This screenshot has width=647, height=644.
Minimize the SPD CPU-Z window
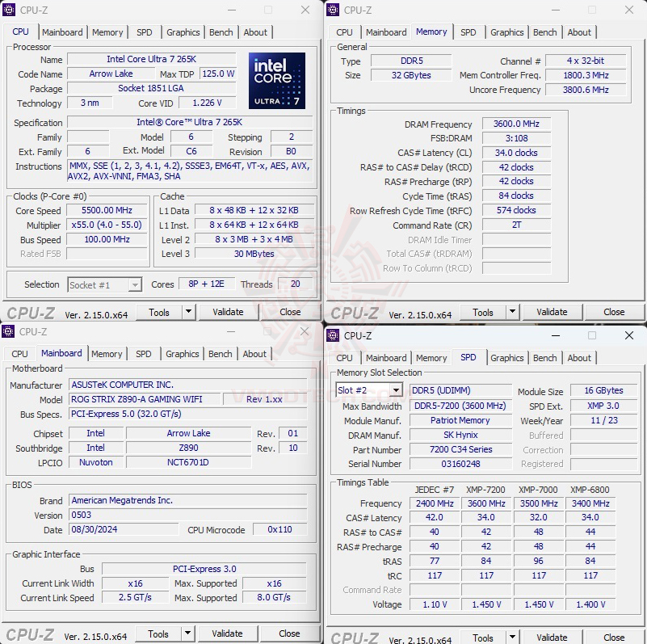[556, 335]
